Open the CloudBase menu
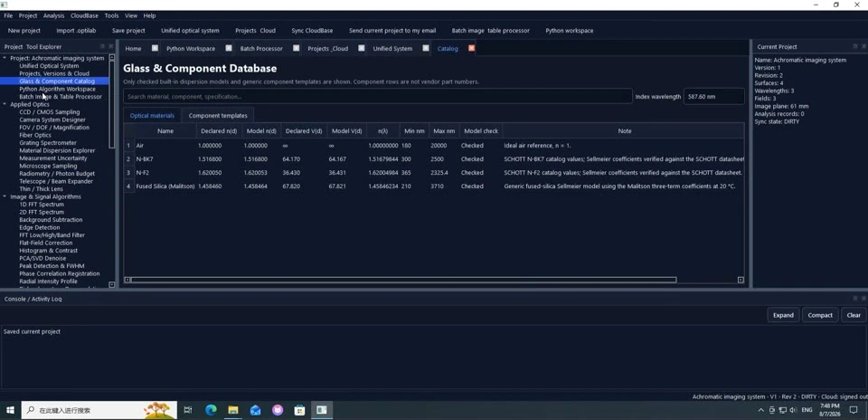 [x=84, y=15]
